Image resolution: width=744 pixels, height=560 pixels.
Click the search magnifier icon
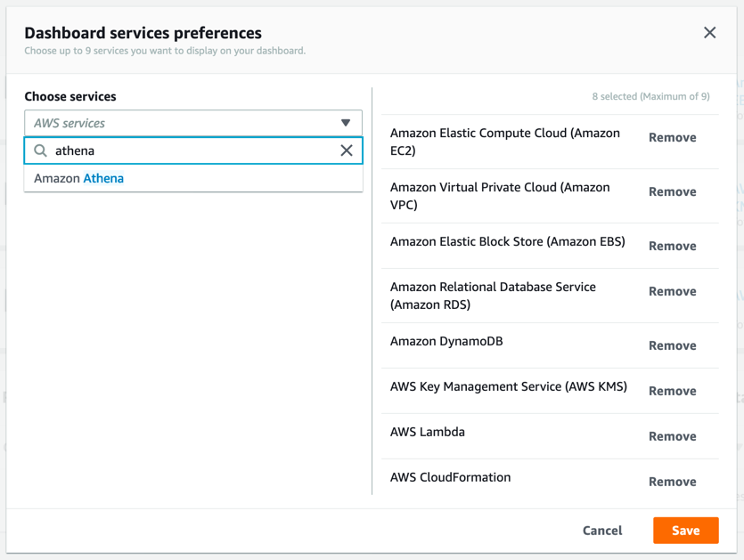pyautogui.click(x=40, y=150)
